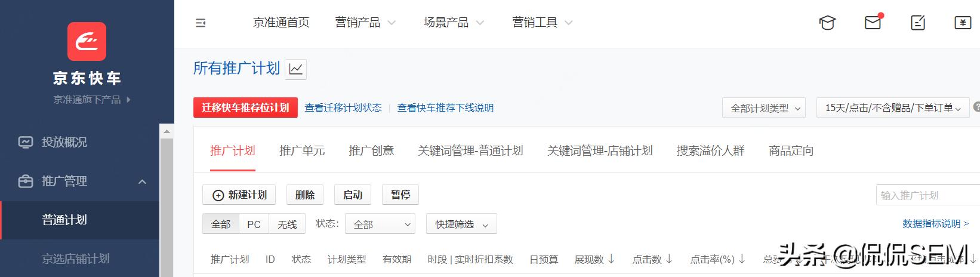Click the sidebar scrollbar up arrow
This screenshot has width=980, height=277.
point(167,131)
